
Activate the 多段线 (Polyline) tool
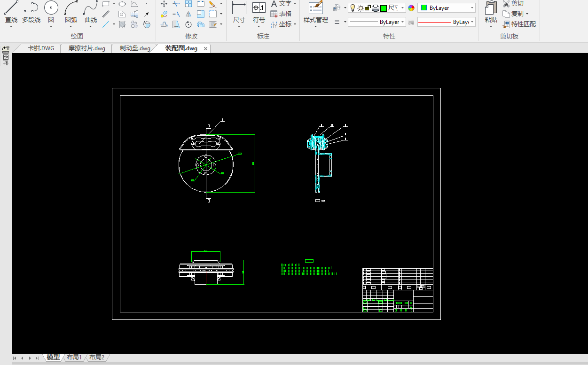pyautogui.click(x=31, y=8)
